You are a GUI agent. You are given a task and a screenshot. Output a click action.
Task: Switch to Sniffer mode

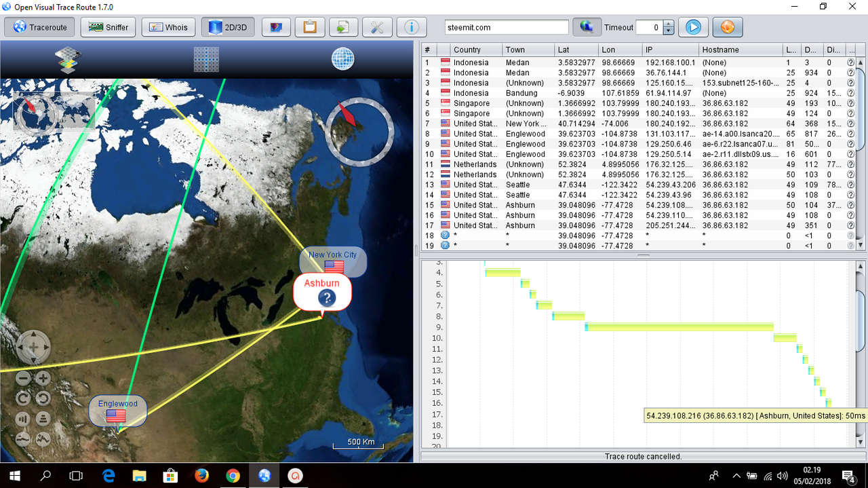107,27
